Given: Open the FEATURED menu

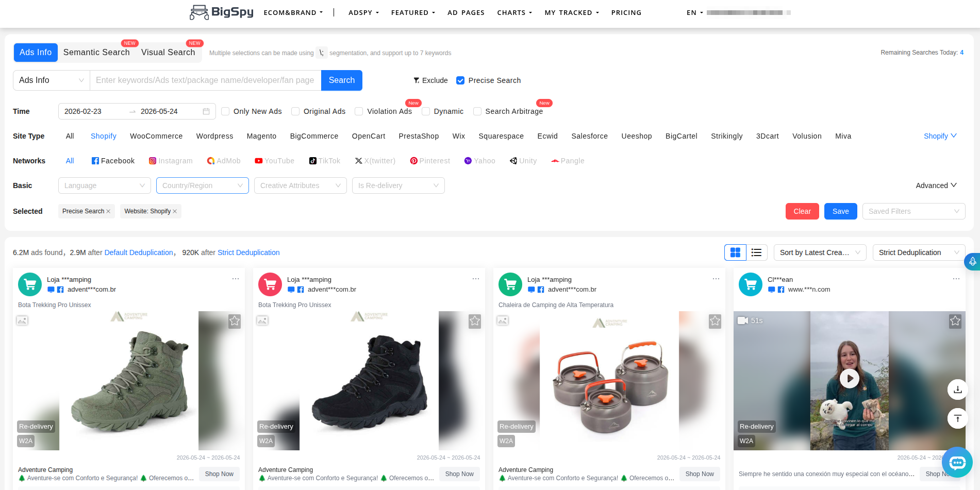Looking at the screenshot, I should tap(413, 12).
